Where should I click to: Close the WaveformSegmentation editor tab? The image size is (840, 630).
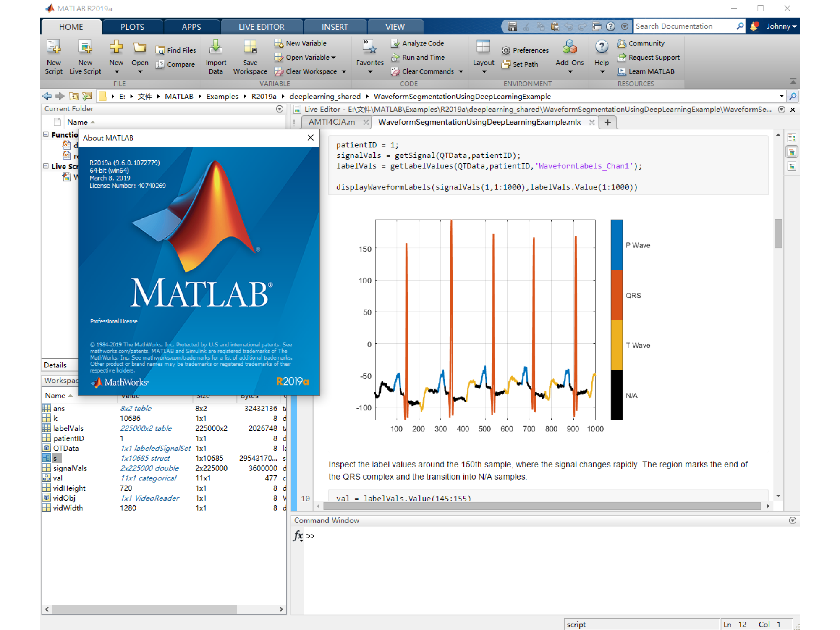click(x=591, y=122)
